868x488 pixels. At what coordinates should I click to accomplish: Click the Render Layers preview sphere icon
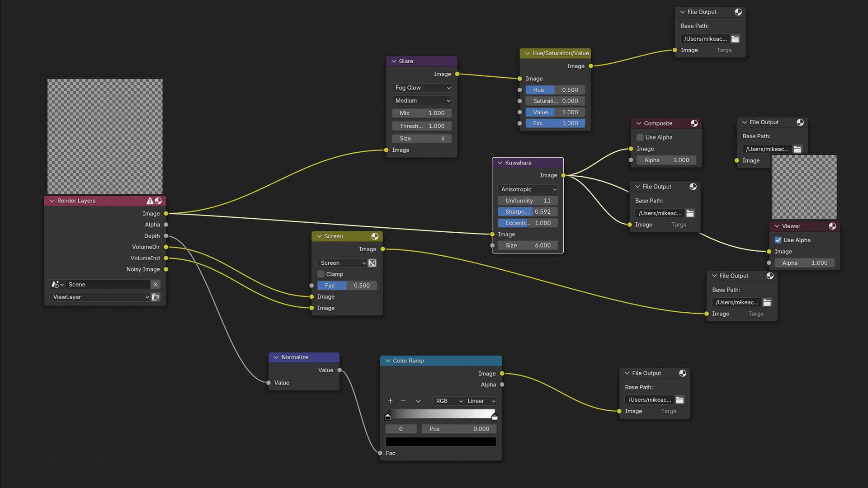pyautogui.click(x=158, y=201)
